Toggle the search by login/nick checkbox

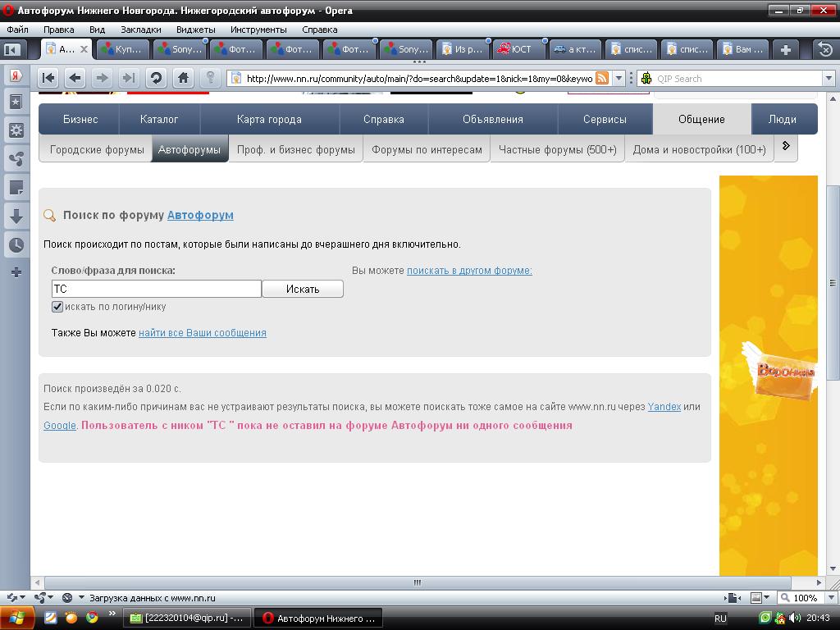click(x=57, y=307)
